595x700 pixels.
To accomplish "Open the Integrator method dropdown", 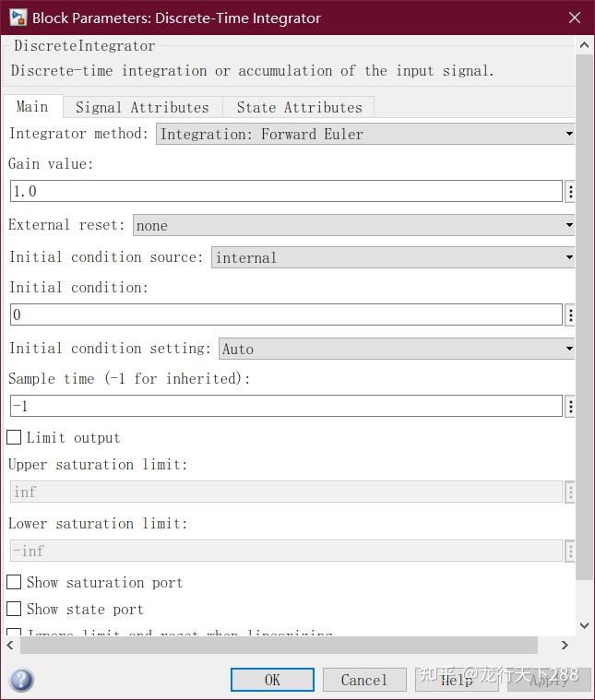I will point(365,135).
